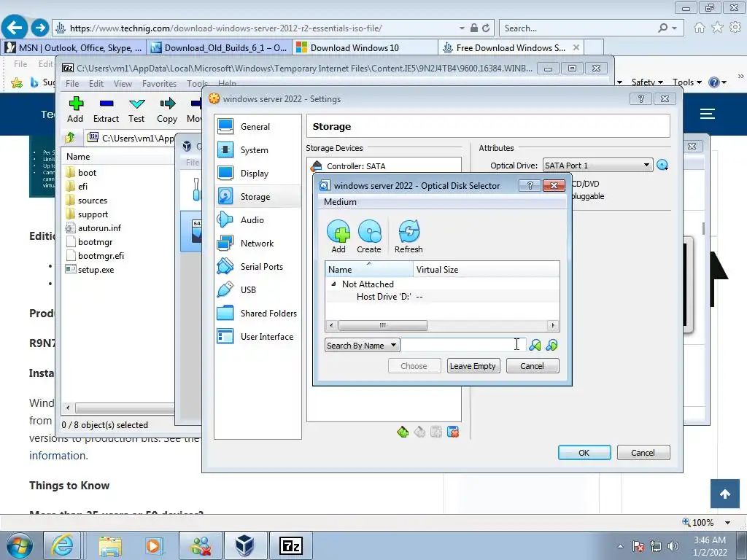Switch to Download Windows 10 browser tab

click(x=364, y=47)
